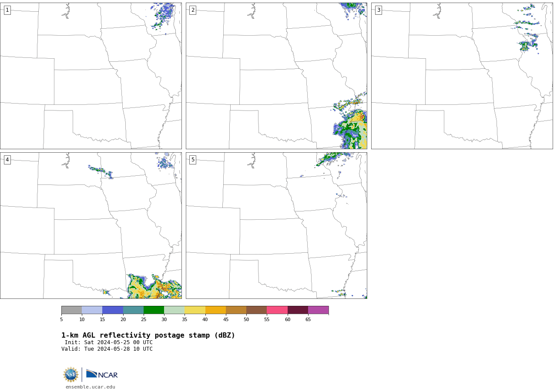Click the number 2 panel label box
The height and width of the screenshot is (392, 557).
[x=193, y=10]
